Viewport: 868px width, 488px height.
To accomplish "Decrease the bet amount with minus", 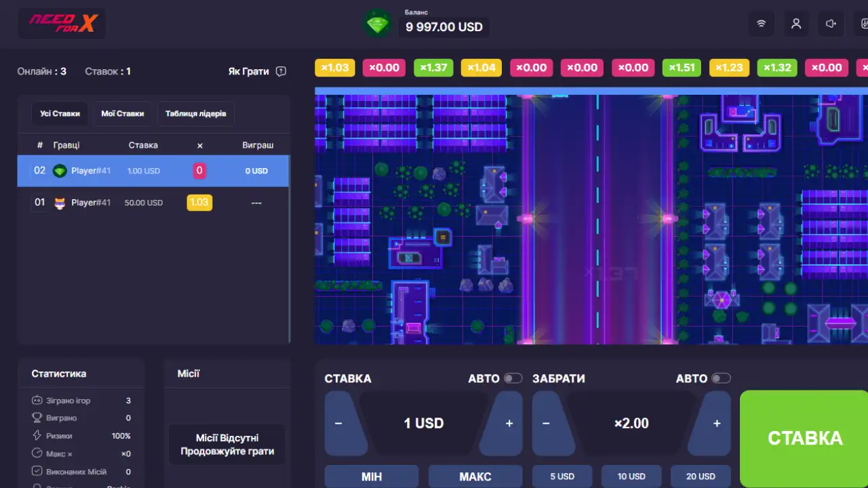I will point(339,424).
